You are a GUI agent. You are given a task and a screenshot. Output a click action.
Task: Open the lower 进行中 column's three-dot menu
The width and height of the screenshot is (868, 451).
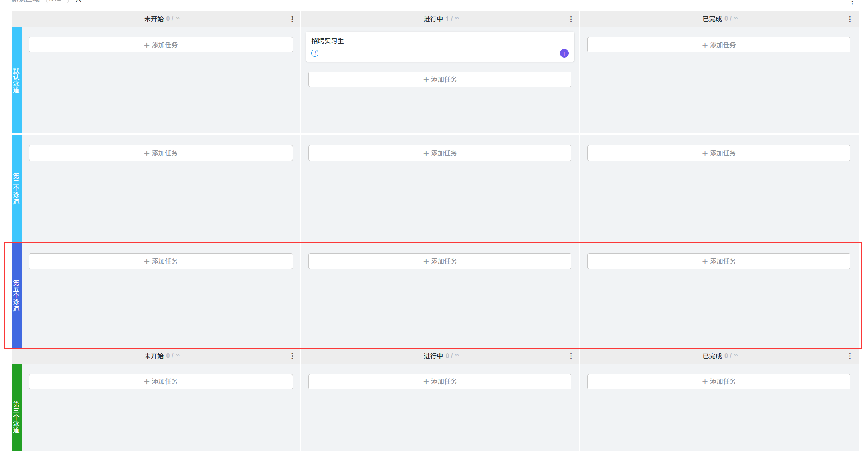571,356
